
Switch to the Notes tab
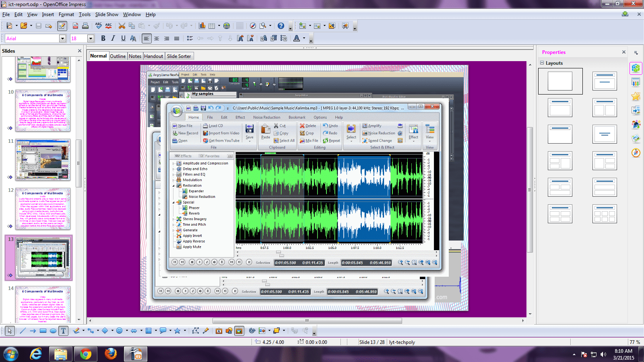(135, 56)
